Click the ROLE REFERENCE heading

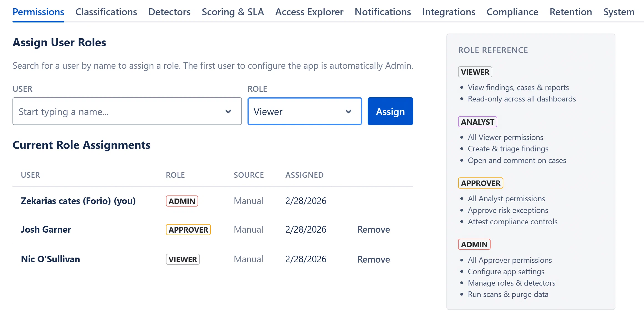[493, 50]
